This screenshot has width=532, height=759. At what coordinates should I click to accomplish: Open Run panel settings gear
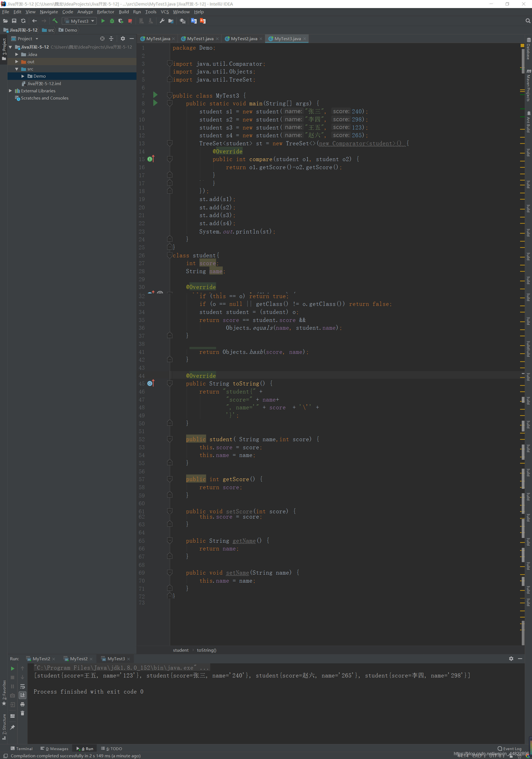point(511,659)
